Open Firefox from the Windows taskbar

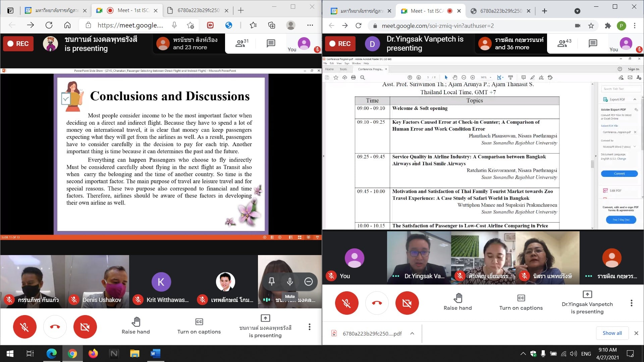pyautogui.click(x=93, y=353)
